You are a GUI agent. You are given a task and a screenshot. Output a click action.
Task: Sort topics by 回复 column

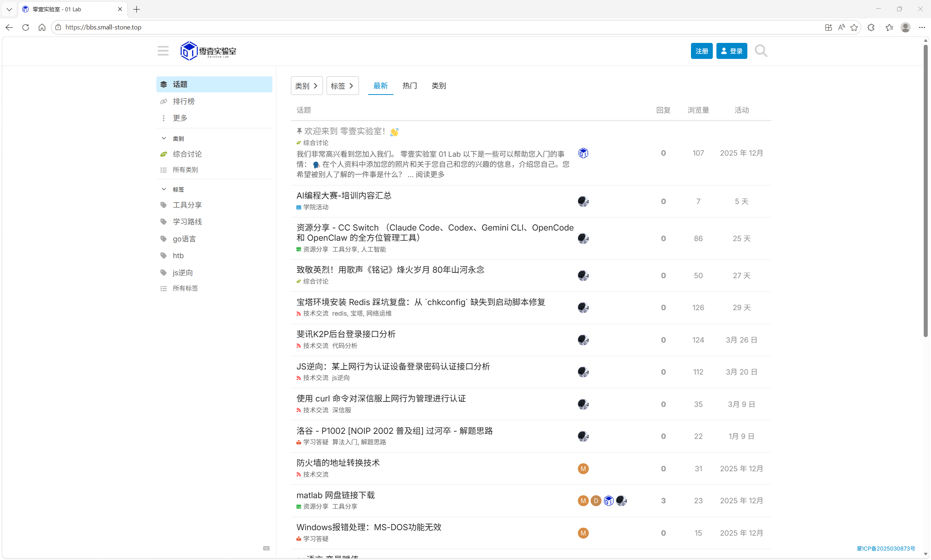click(x=663, y=110)
